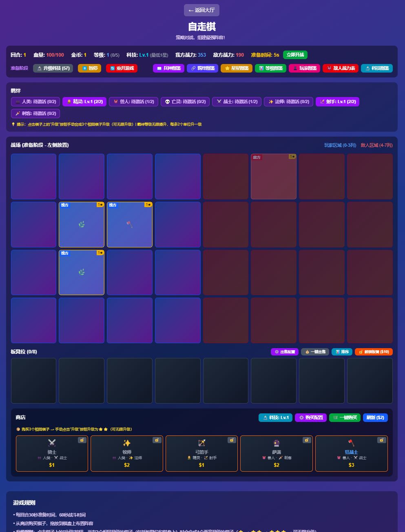Select the axe warrior piece on the board
Image resolution: width=405 pixels, height=532 pixels.
130,225
